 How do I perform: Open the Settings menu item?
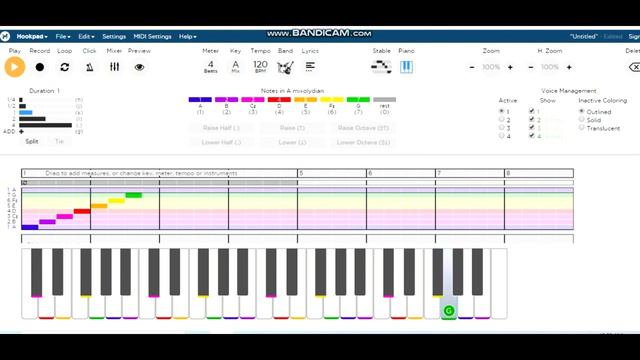(114, 36)
